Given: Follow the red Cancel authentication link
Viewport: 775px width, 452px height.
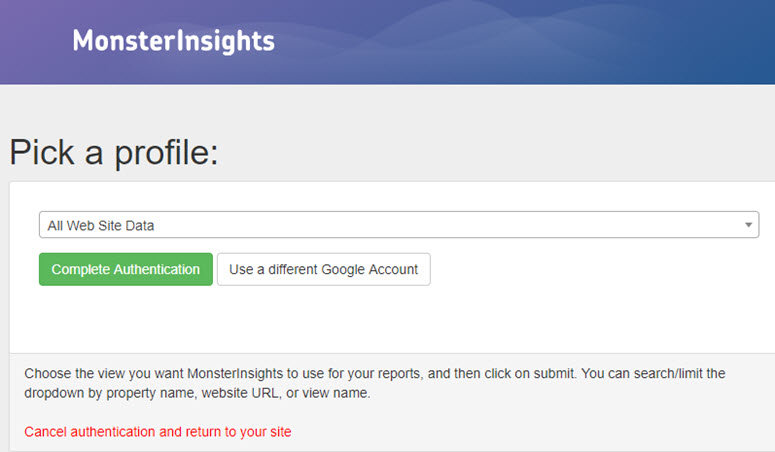Looking at the screenshot, I should tap(158, 432).
